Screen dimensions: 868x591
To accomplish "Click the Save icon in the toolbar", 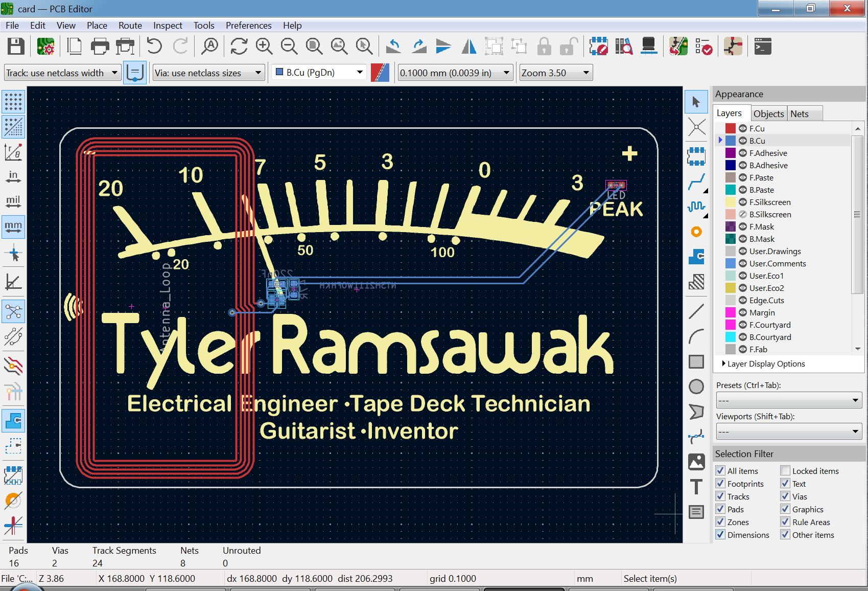I will (16, 47).
